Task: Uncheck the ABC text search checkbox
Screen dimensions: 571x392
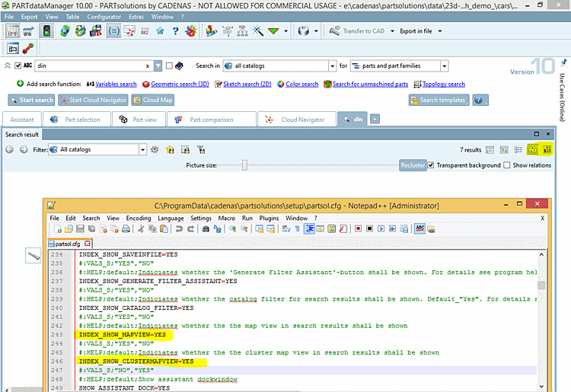Action: [18, 66]
